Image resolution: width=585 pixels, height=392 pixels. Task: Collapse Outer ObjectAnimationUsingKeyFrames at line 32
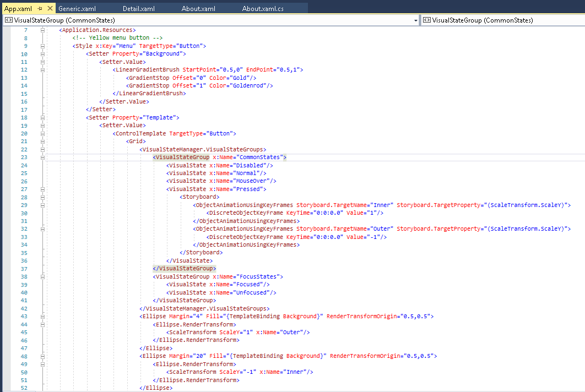[42, 229]
